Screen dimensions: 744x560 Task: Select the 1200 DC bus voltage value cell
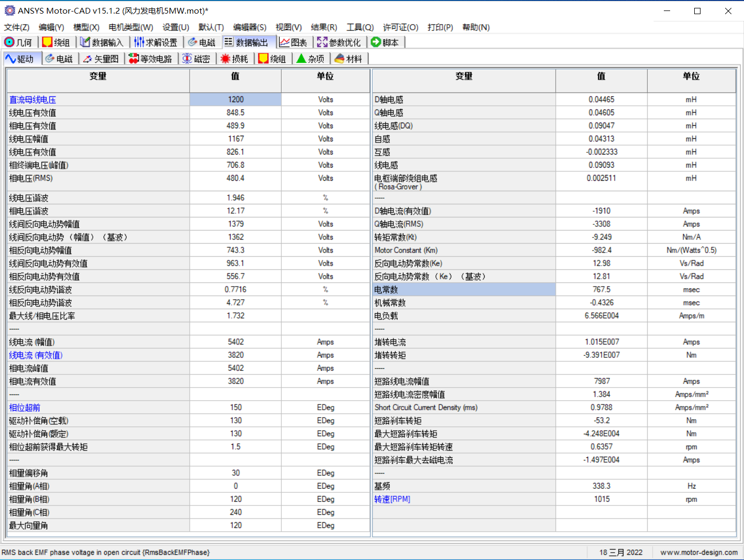[236, 100]
